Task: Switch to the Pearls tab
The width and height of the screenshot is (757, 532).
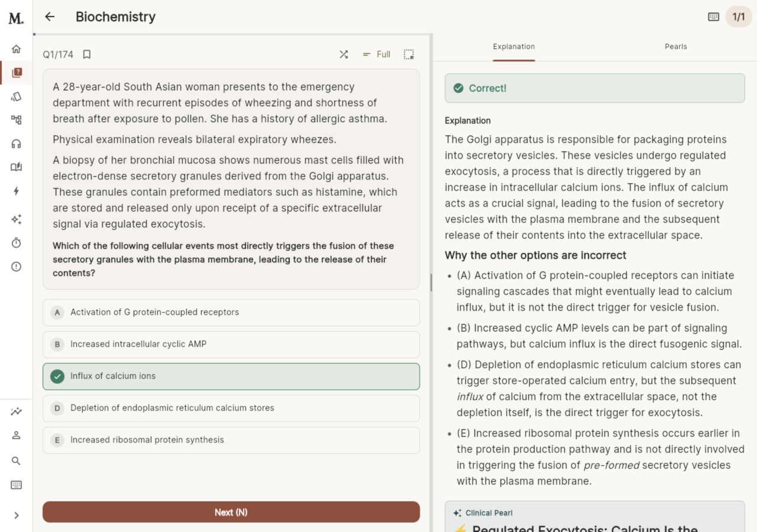Action: coord(676,47)
